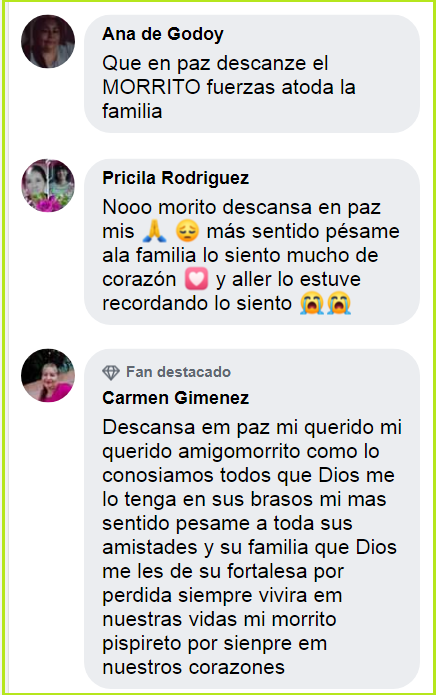
Task: Open Carmen Gimenez's profile picture
Action: click(x=48, y=375)
